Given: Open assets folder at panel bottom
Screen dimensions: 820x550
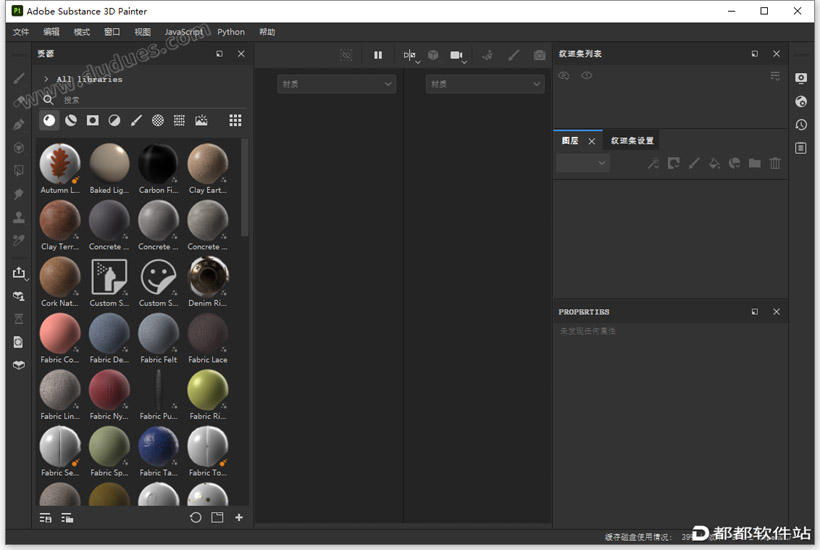Looking at the screenshot, I should tap(217, 518).
